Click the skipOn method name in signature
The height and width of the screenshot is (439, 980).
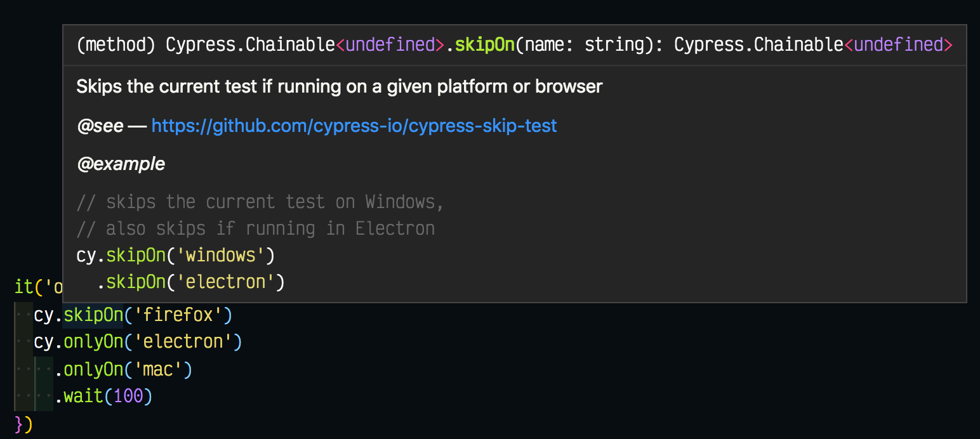[x=484, y=45]
